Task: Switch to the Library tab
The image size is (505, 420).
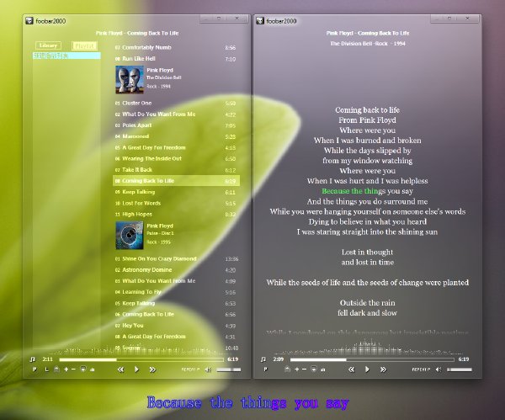Action: click(48, 45)
